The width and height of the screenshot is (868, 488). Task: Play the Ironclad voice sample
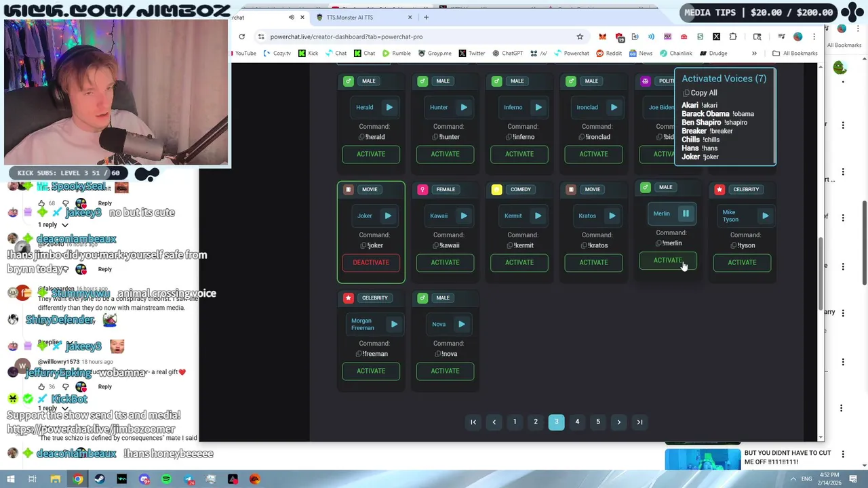[x=613, y=107]
